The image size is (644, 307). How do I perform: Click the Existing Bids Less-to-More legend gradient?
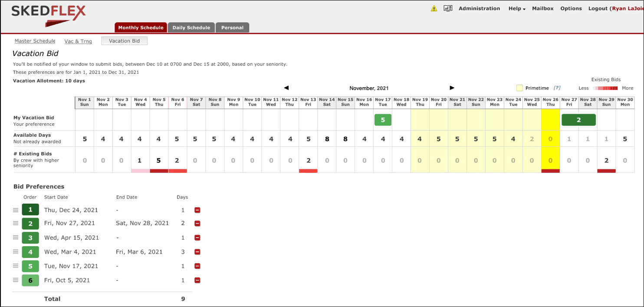605,88
